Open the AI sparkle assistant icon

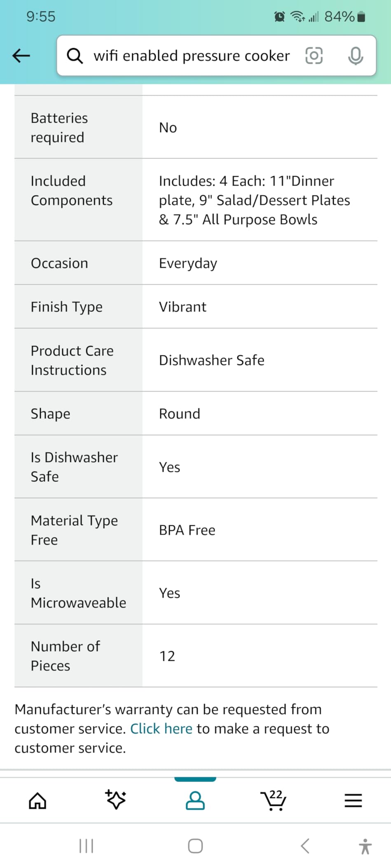pos(116,800)
